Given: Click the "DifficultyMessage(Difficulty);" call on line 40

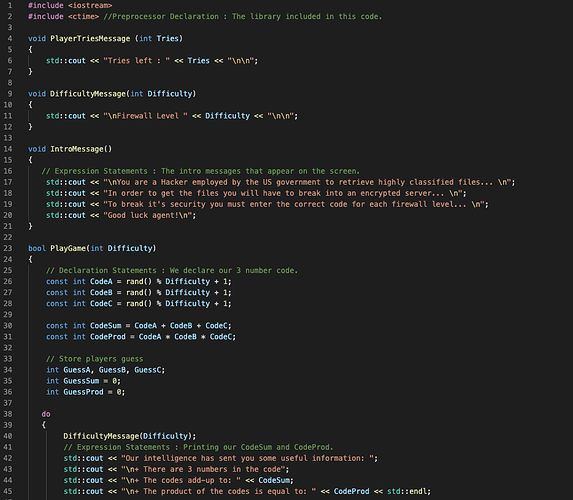Looking at the screenshot, I should (x=130, y=436).
